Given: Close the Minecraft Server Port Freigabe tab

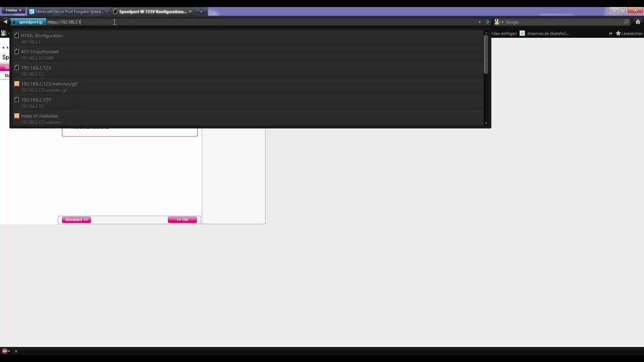Looking at the screenshot, I should (x=106, y=12).
